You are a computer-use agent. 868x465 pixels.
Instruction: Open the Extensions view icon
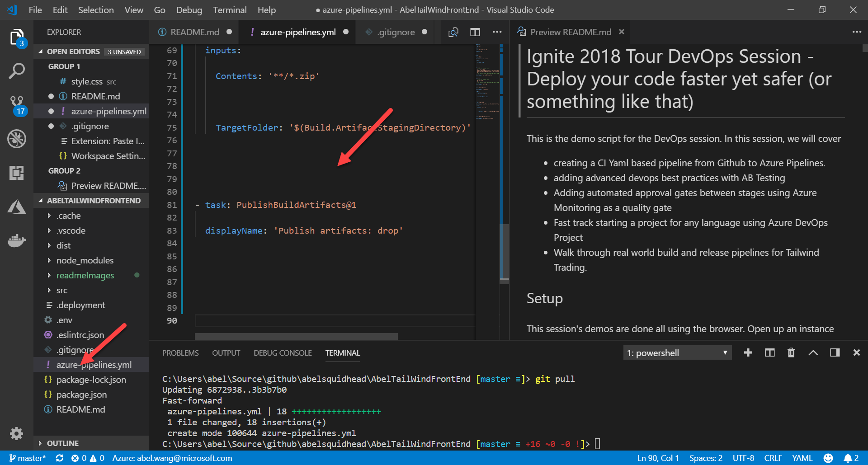click(x=17, y=173)
